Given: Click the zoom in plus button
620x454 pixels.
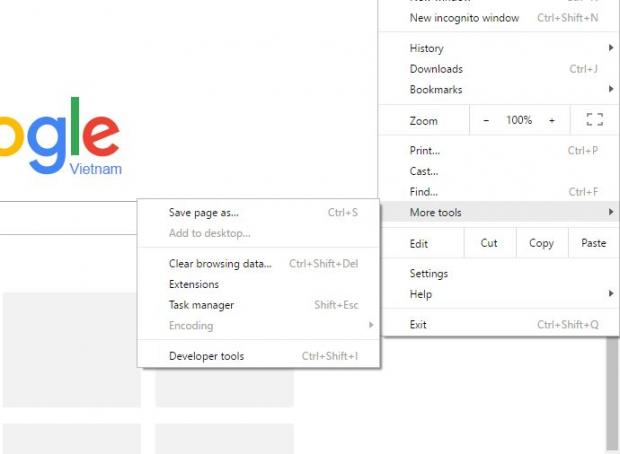Looking at the screenshot, I should 551,120.
